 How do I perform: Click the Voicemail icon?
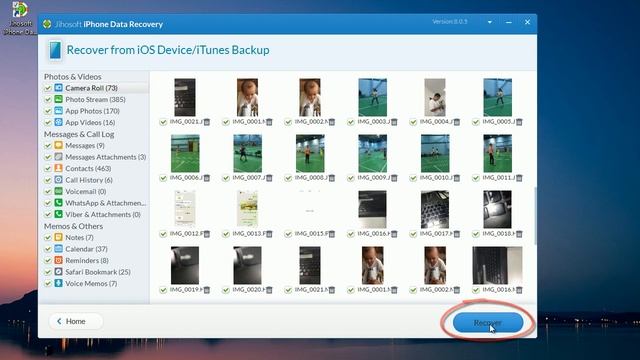point(58,191)
